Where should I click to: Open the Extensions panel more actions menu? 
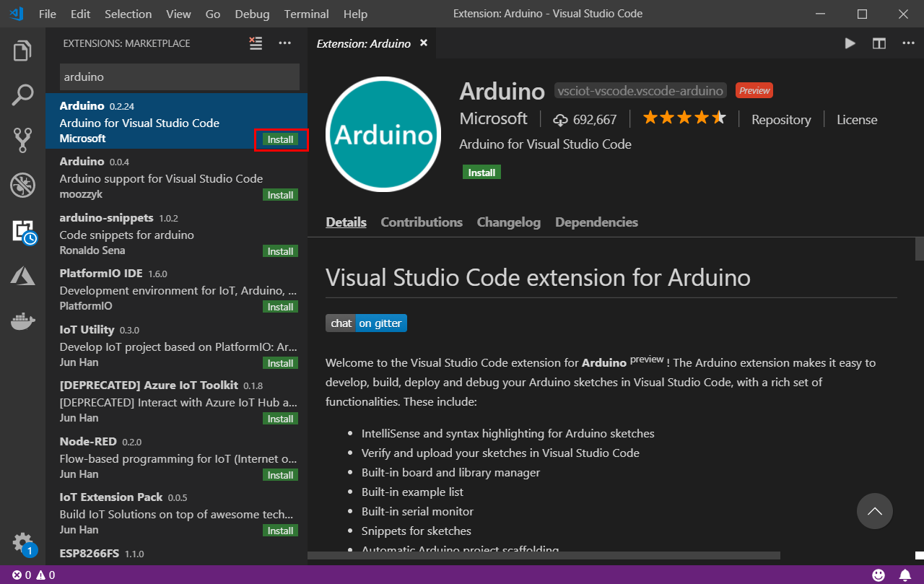(285, 43)
